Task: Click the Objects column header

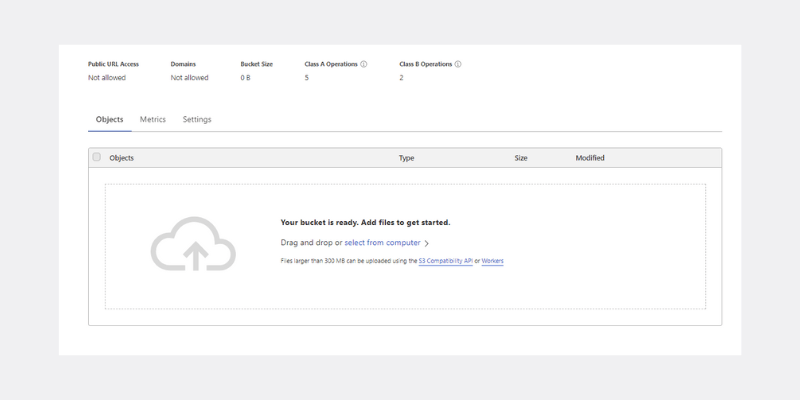Action: click(x=121, y=158)
